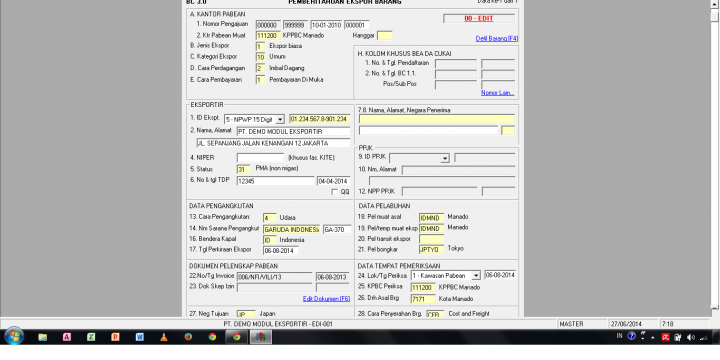Open the ID Ekspt. NPWP 15 Digit dropdown
Image resolution: width=720 pixels, height=360 pixels.
pos(280,119)
